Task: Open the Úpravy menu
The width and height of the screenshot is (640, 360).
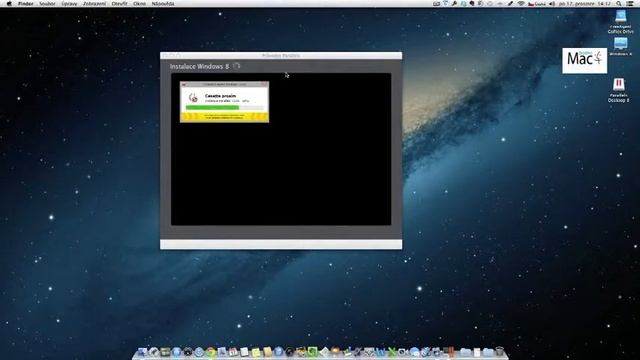Action: click(69, 4)
